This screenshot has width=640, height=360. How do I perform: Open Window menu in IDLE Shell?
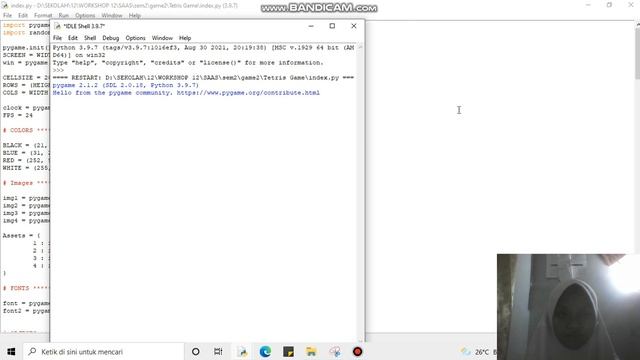[162, 38]
